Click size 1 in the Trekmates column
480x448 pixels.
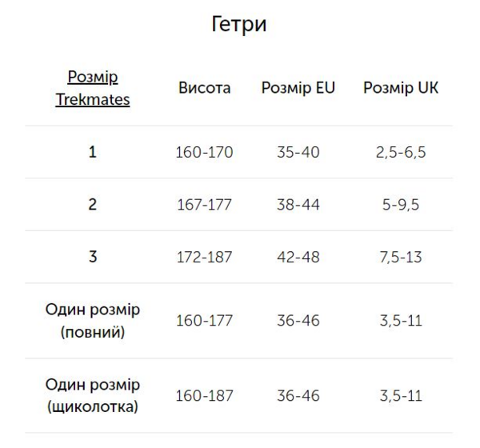point(93,152)
